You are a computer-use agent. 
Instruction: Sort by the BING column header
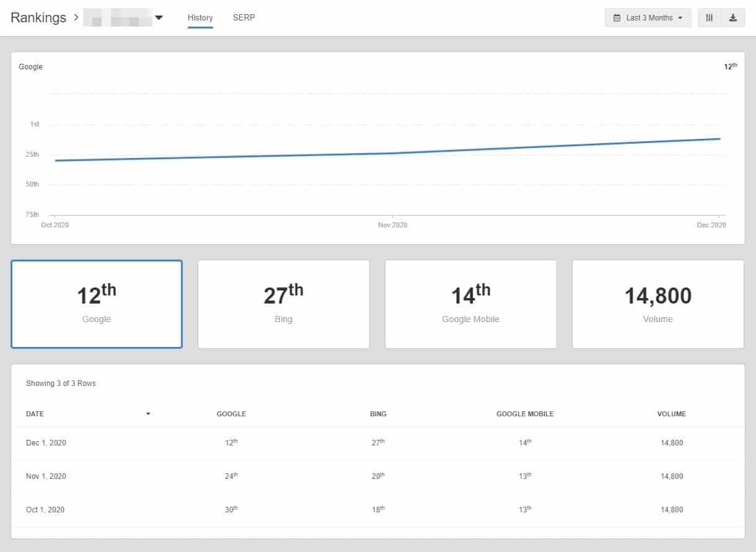[378, 414]
